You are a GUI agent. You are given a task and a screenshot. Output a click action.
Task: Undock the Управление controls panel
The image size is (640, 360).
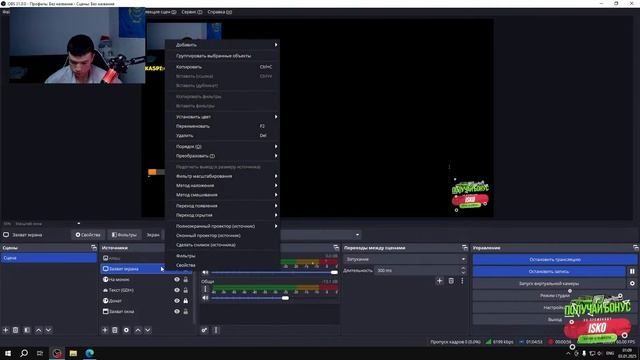tap(636, 248)
